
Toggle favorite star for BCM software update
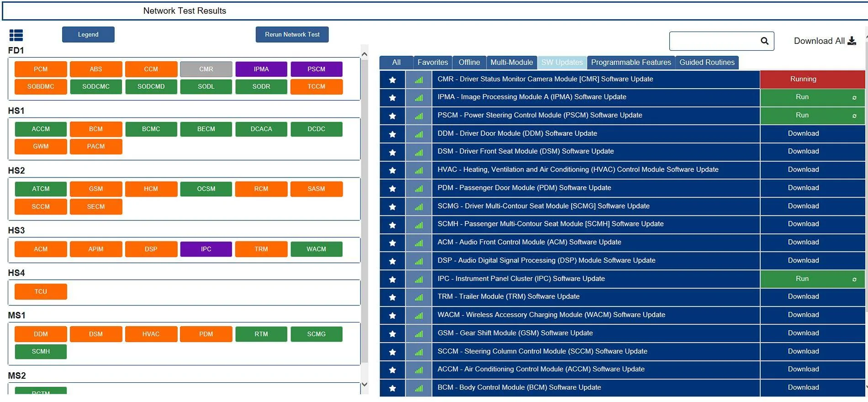392,388
